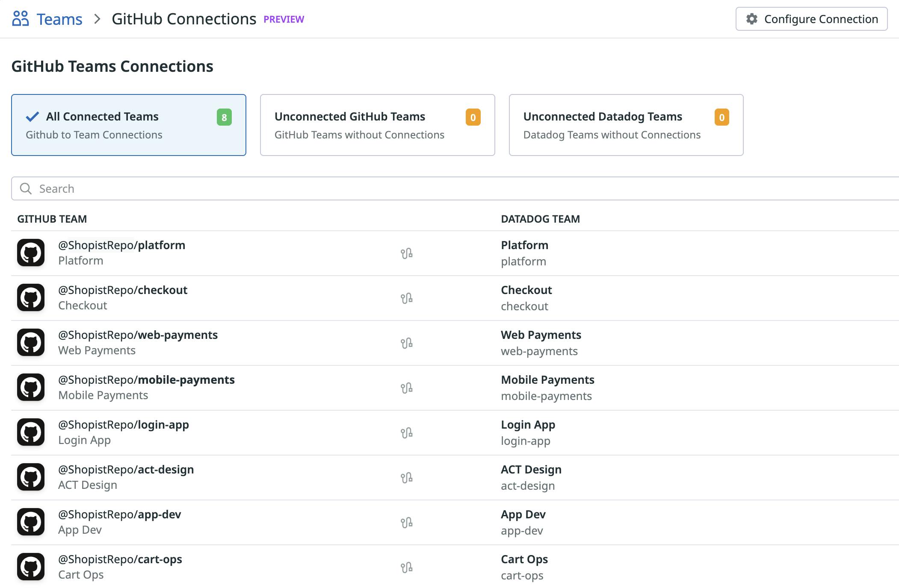The width and height of the screenshot is (899, 588).
Task: Click the connection icon on the Web Payments row
Action: point(406,342)
